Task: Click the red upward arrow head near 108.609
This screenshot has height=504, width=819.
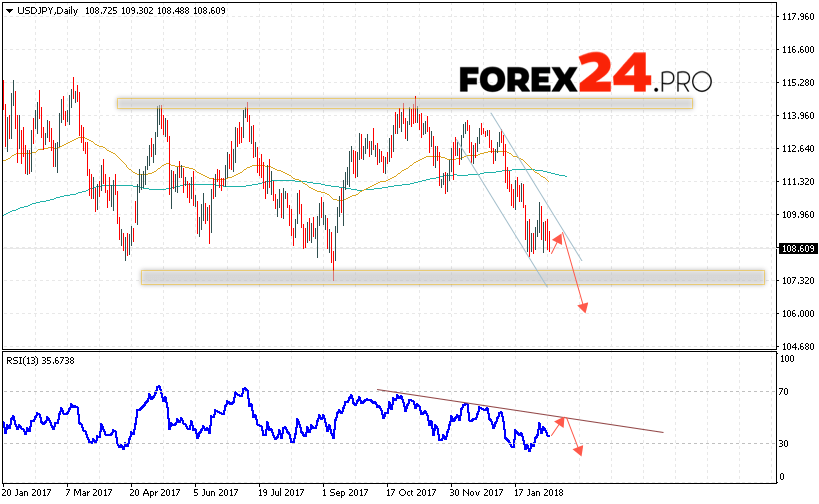Action: pos(560,236)
